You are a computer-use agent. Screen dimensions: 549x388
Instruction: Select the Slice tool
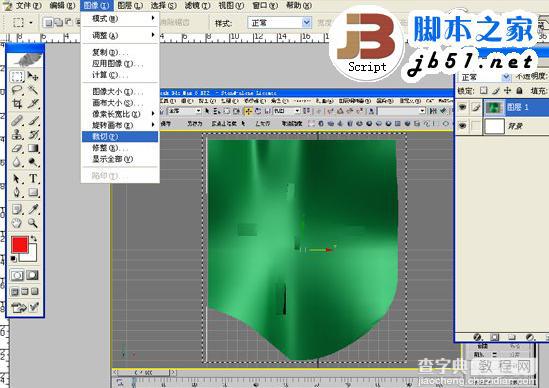[x=33, y=104]
